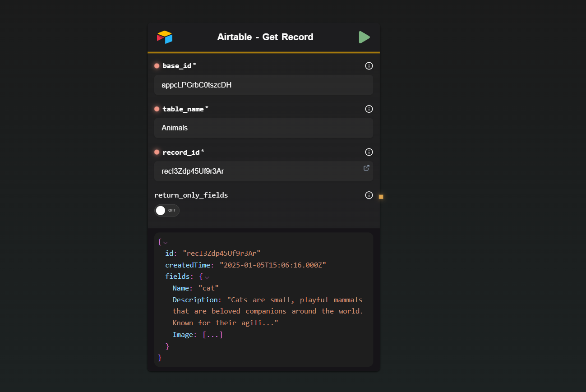The height and width of the screenshot is (392, 586).
Task: Show info for table_name field
Action: pos(369,109)
